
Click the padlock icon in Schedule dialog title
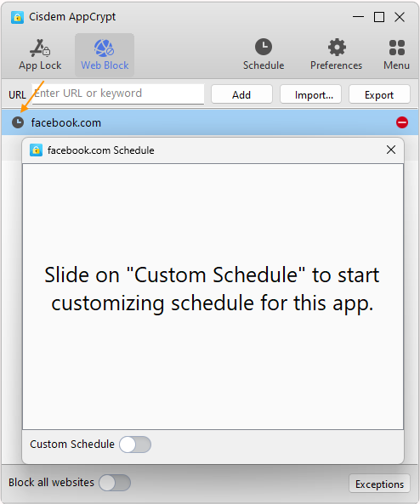[36, 150]
